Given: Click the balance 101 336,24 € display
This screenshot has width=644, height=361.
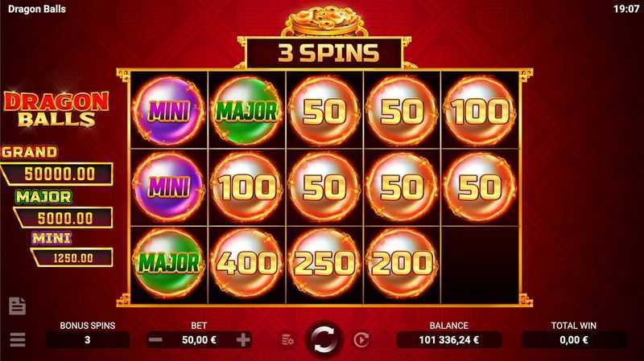Looking at the screenshot, I should point(449,339).
